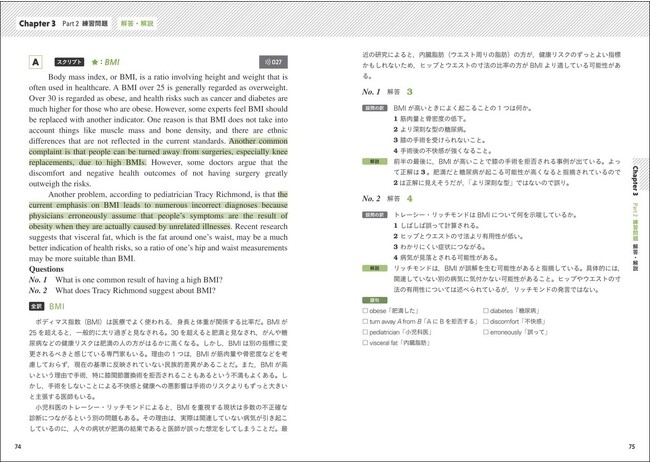Click the black スクリプト script badge

(x=69, y=61)
